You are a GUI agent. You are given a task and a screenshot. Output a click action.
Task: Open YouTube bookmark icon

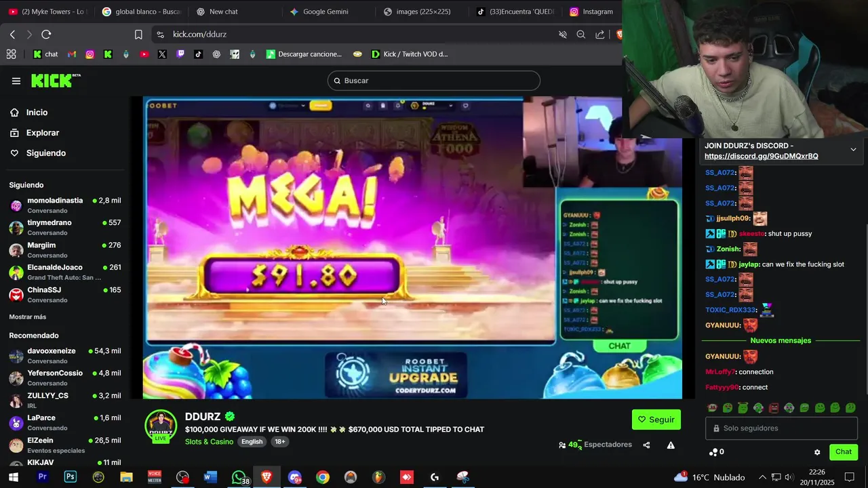144,54
